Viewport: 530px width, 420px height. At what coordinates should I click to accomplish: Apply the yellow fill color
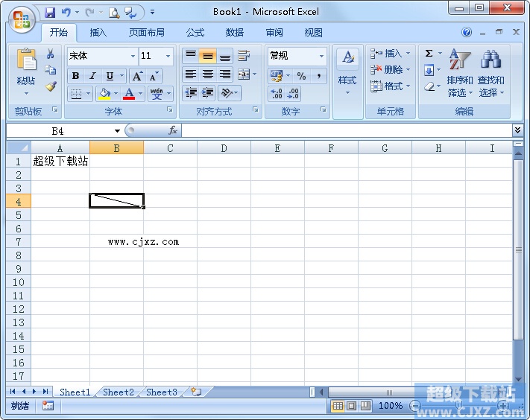(x=104, y=94)
